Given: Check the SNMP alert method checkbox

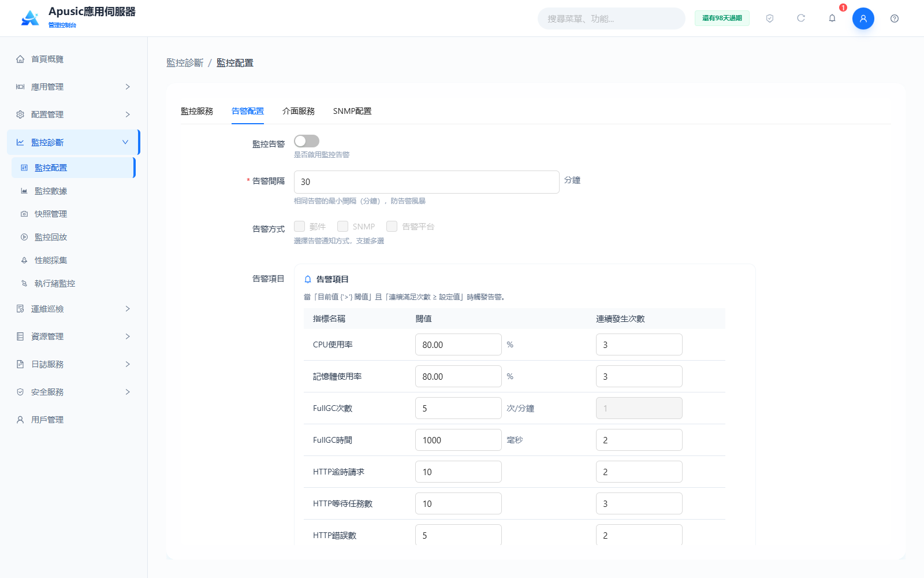Looking at the screenshot, I should click(342, 226).
